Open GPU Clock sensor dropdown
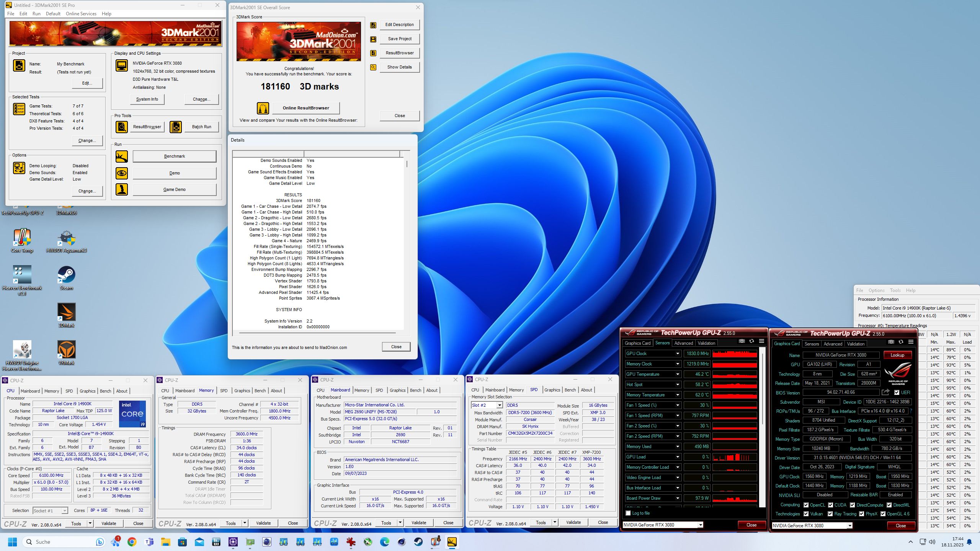The height and width of the screenshot is (551, 980). (677, 354)
